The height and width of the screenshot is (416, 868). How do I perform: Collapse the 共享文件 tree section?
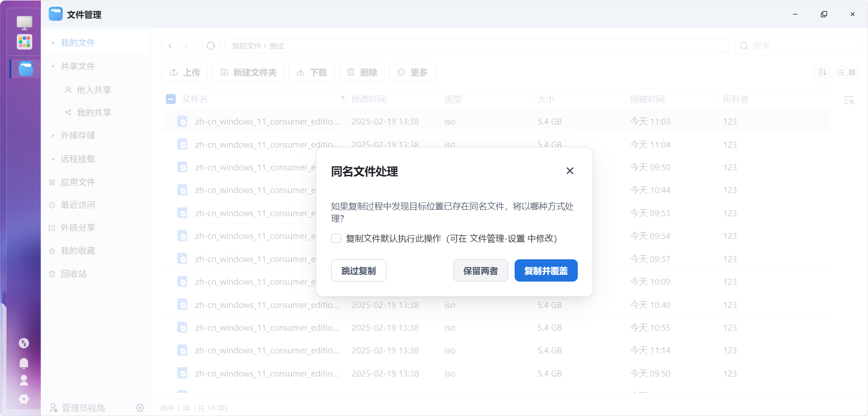[53, 66]
